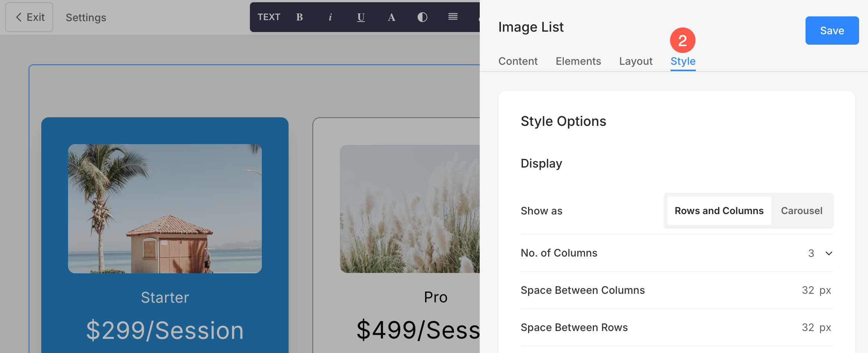Click the Starter title text
This screenshot has width=868, height=353.
[165, 298]
